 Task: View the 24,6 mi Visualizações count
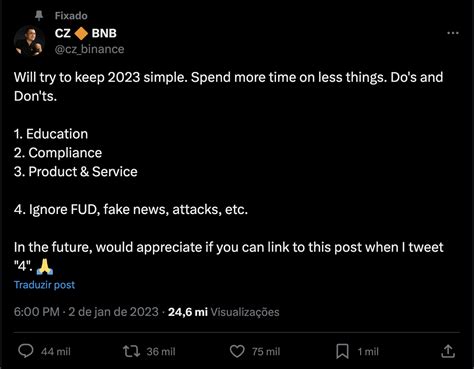tap(224, 312)
